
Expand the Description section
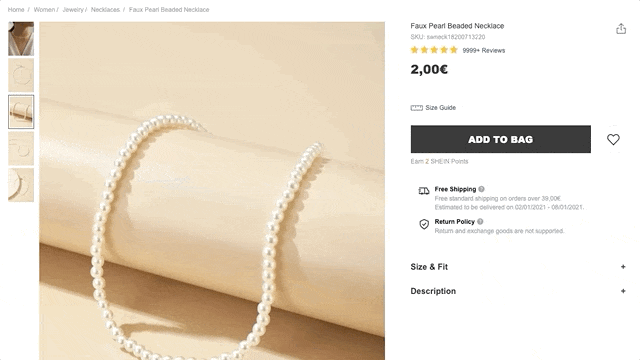tap(518, 291)
